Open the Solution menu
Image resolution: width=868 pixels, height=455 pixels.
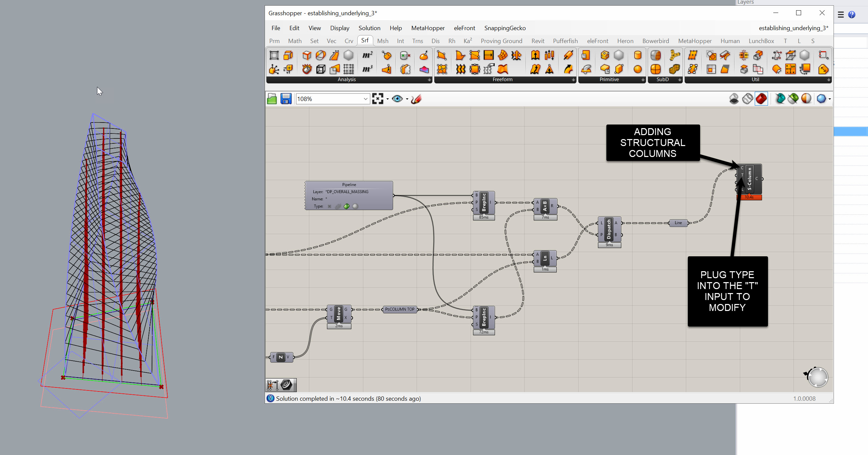point(369,28)
